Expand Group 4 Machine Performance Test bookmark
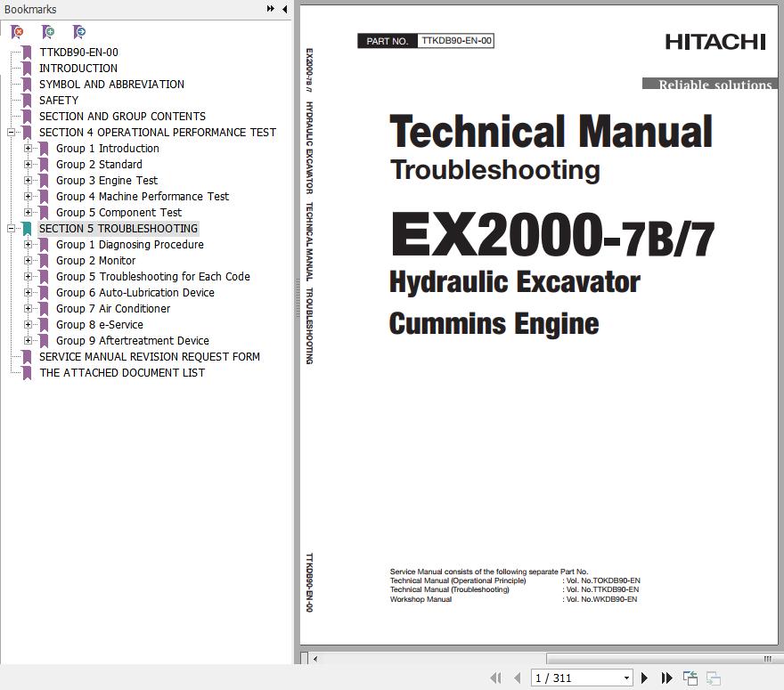This screenshot has height=690, width=784. click(x=28, y=197)
